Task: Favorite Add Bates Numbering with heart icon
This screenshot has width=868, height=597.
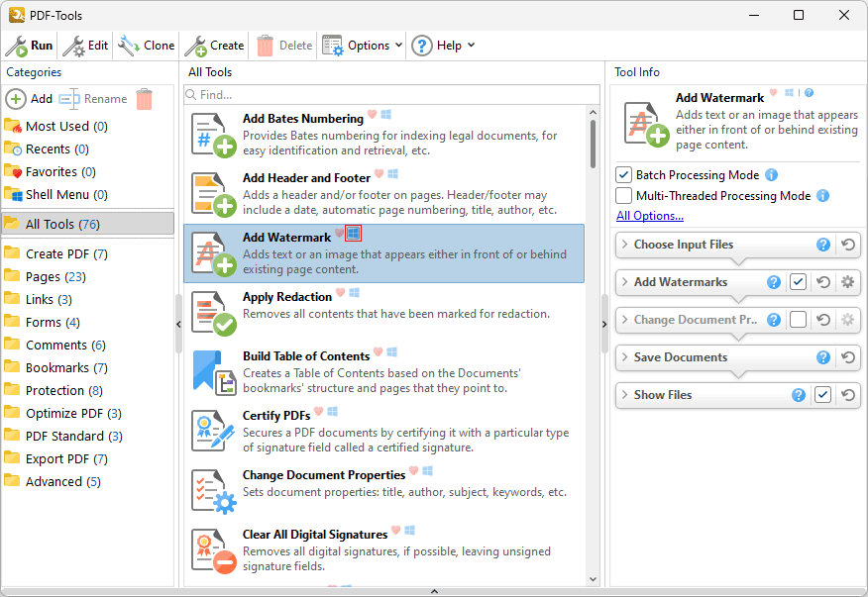Action: pos(372,115)
